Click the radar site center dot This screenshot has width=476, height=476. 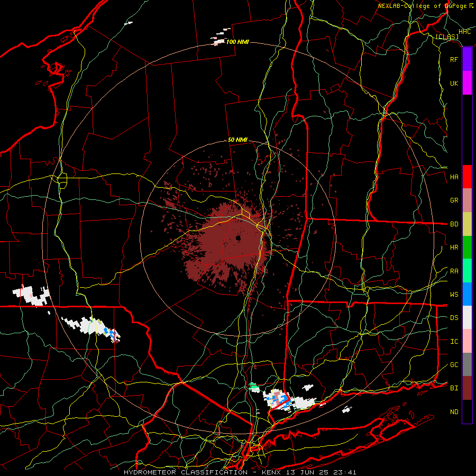coord(239,238)
